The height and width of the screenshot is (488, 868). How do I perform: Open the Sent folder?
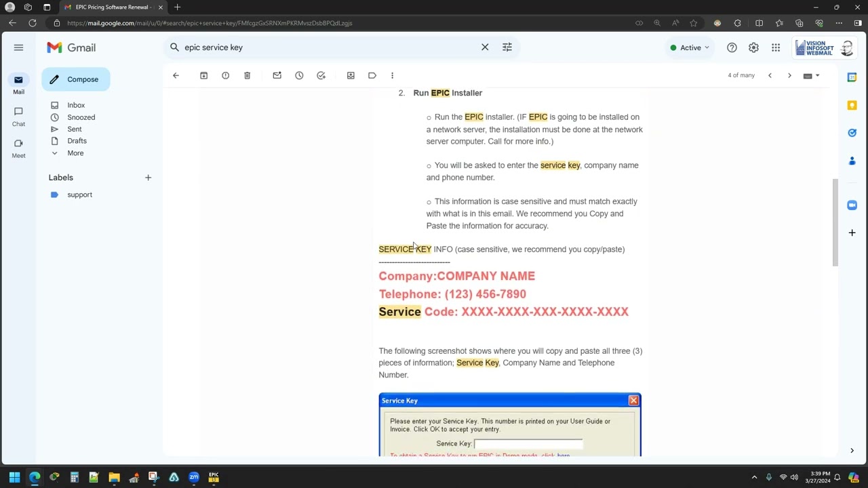coord(75,129)
